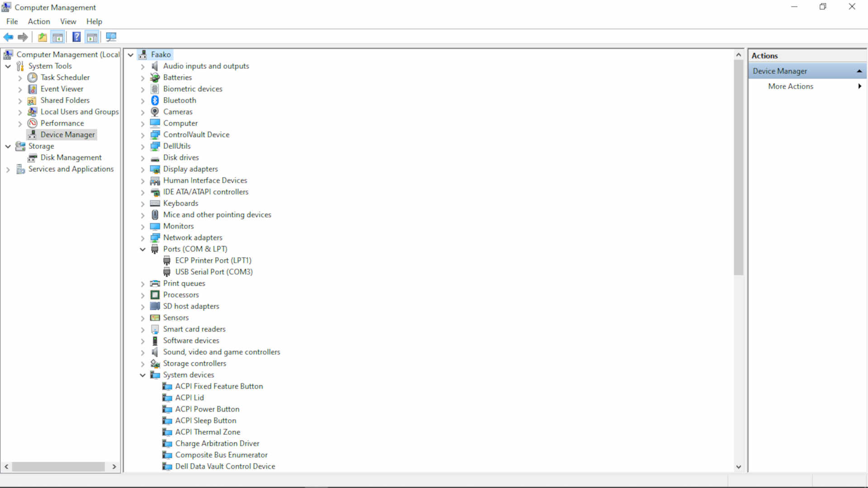Click the Processors chip icon
This screenshot has height=488, width=868.
pyautogui.click(x=155, y=295)
